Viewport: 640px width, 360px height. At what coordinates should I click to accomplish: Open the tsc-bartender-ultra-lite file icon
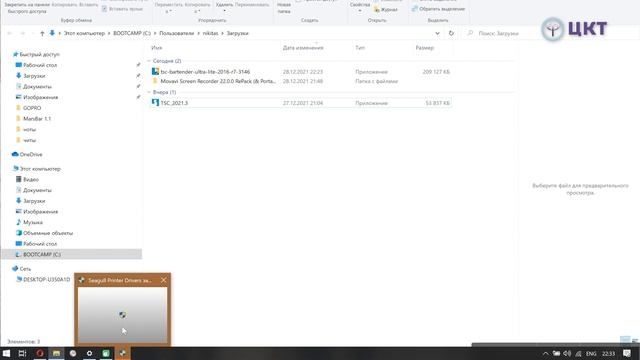[x=155, y=71]
